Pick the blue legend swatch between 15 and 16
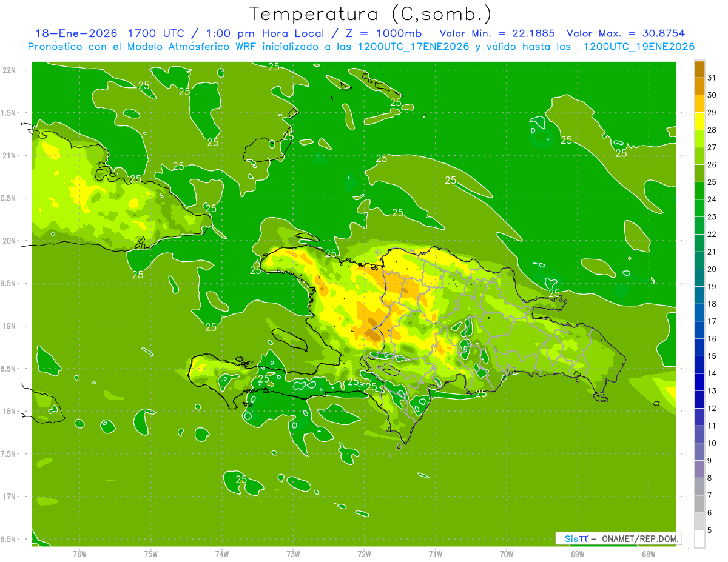 pyautogui.click(x=699, y=347)
